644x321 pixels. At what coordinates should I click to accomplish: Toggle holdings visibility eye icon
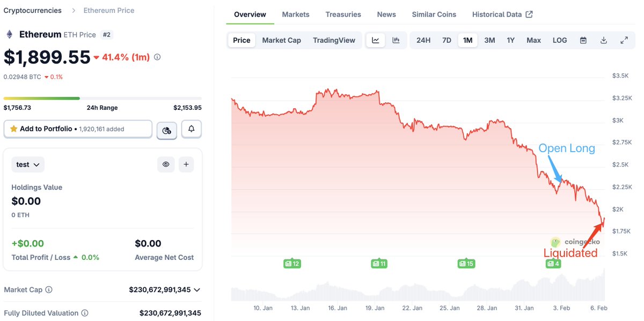[x=166, y=165]
